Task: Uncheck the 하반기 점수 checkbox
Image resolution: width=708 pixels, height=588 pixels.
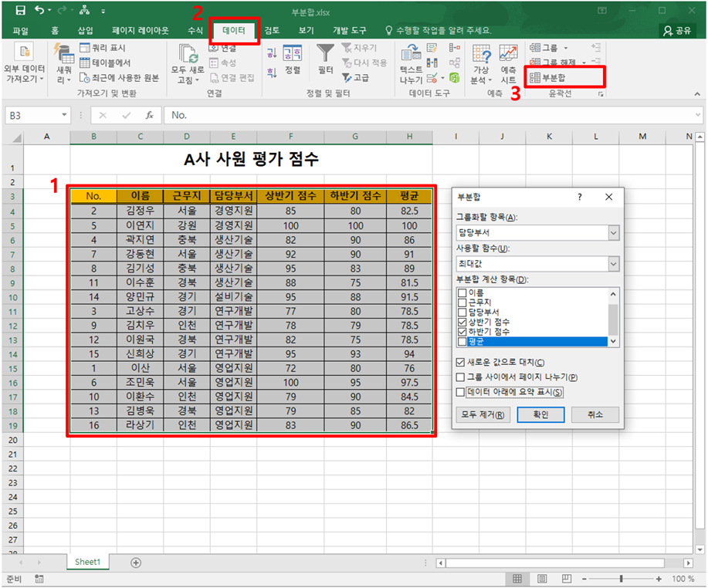Action: pyautogui.click(x=462, y=332)
